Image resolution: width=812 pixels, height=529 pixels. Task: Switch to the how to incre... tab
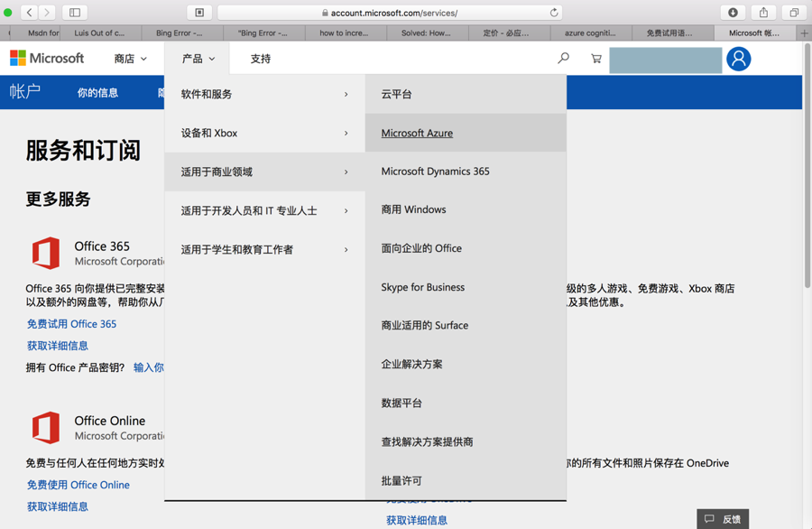345,33
